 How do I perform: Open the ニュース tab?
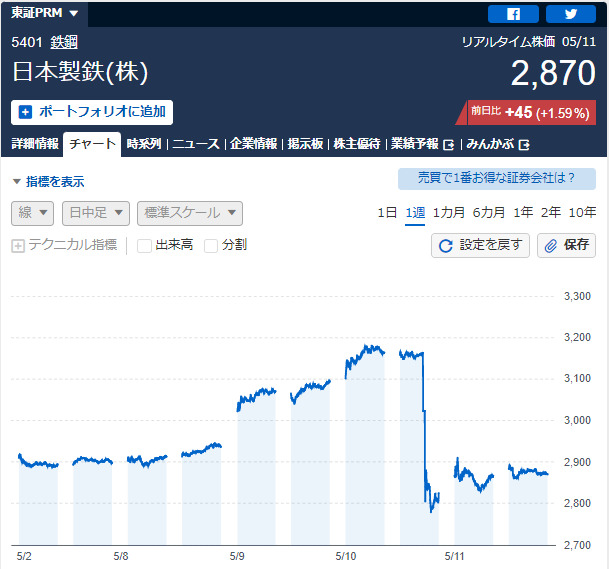(x=196, y=144)
